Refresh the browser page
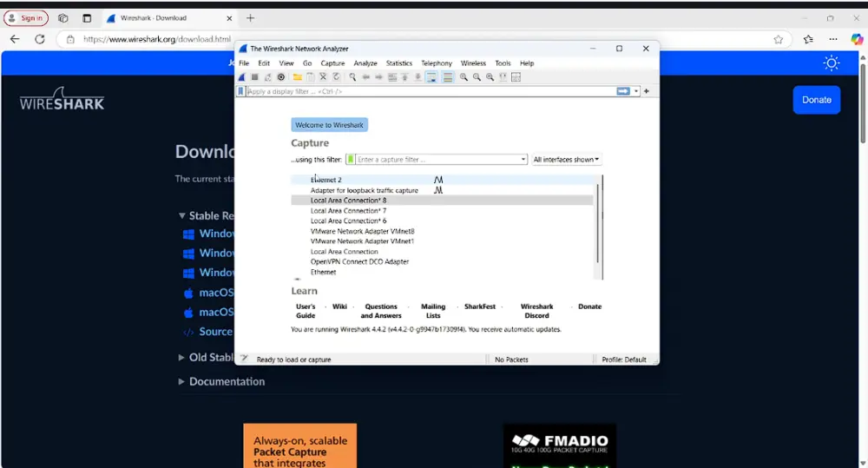The width and height of the screenshot is (868, 468). 40,39
